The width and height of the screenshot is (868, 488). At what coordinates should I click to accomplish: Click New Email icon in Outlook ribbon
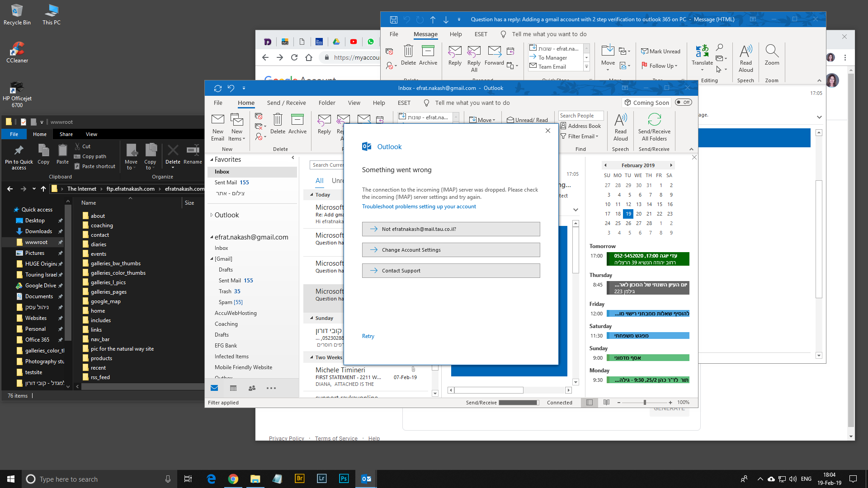(217, 127)
